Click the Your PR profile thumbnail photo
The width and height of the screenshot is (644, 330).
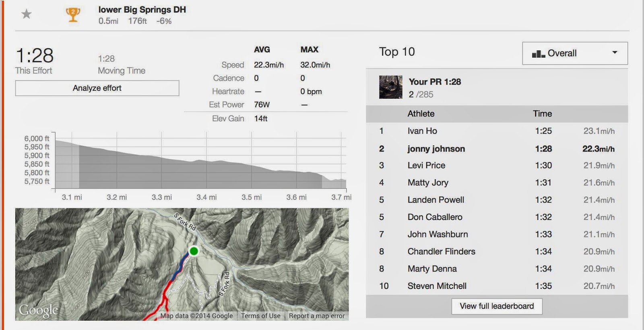point(390,87)
